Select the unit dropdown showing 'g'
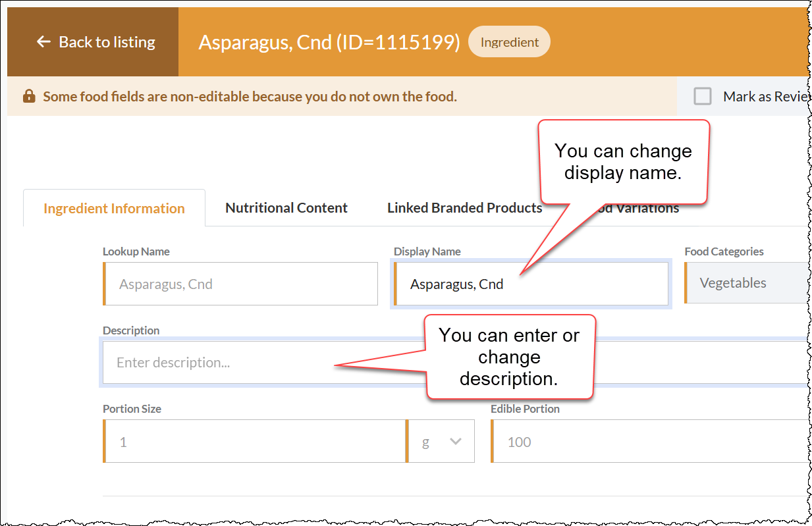The height and width of the screenshot is (526, 812). (x=439, y=441)
